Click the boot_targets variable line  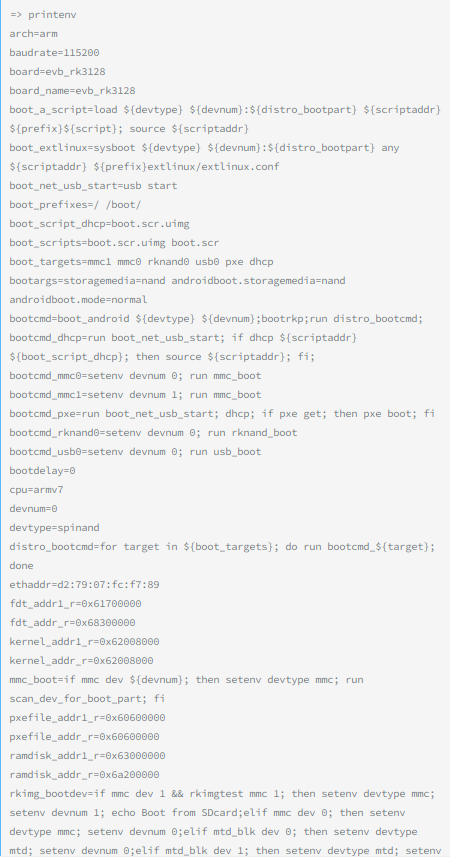click(142, 262)
